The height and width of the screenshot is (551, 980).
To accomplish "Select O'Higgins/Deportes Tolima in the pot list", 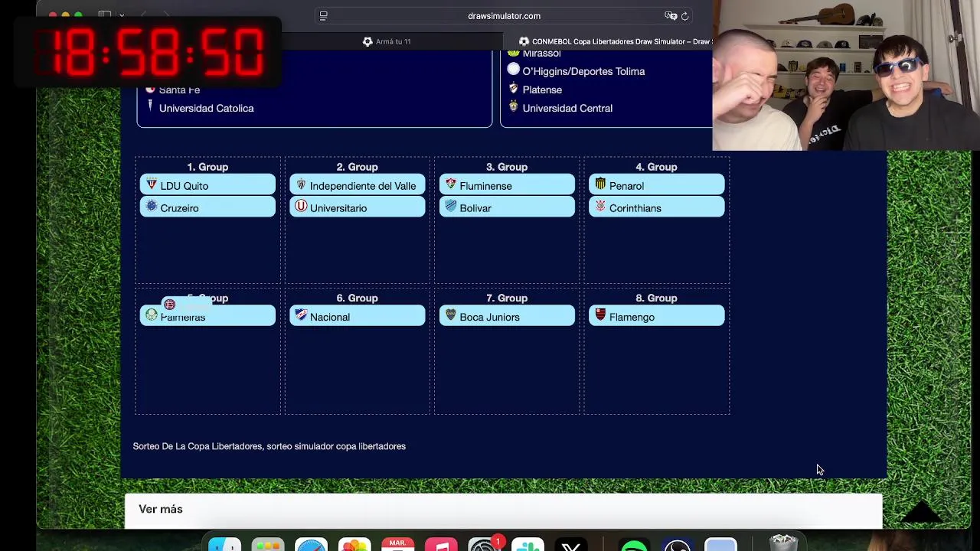I will (x=583, y=71).
